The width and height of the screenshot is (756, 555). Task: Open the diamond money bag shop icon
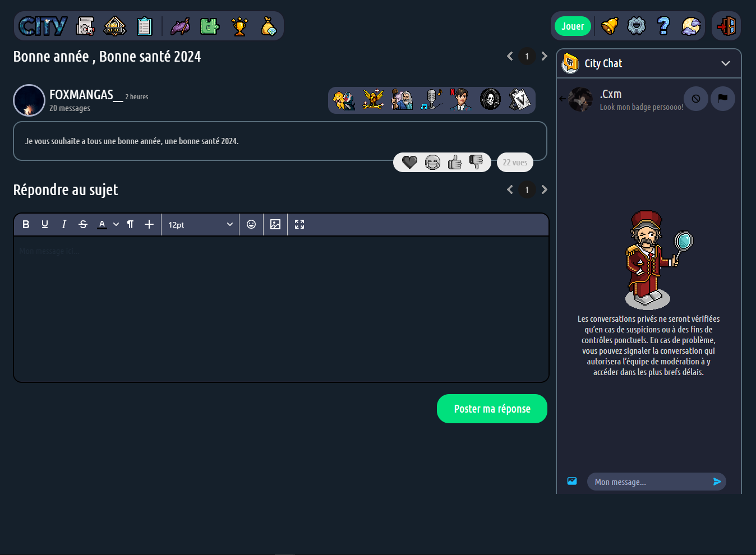pyautogui.click(x=269, y=26)
